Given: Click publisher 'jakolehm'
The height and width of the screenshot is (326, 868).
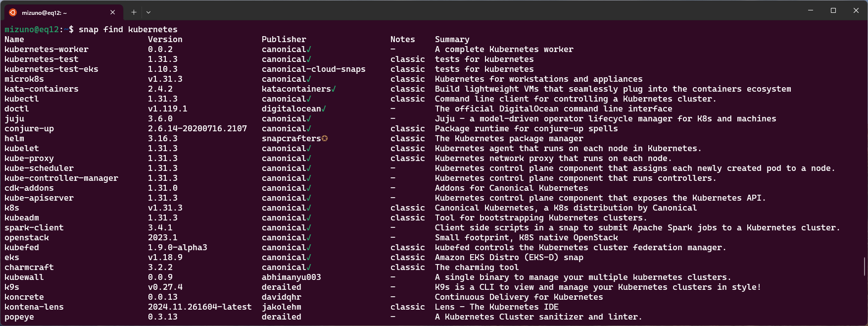Looking at the screenshot, I should pyautogui.click(x=282, y=307).
